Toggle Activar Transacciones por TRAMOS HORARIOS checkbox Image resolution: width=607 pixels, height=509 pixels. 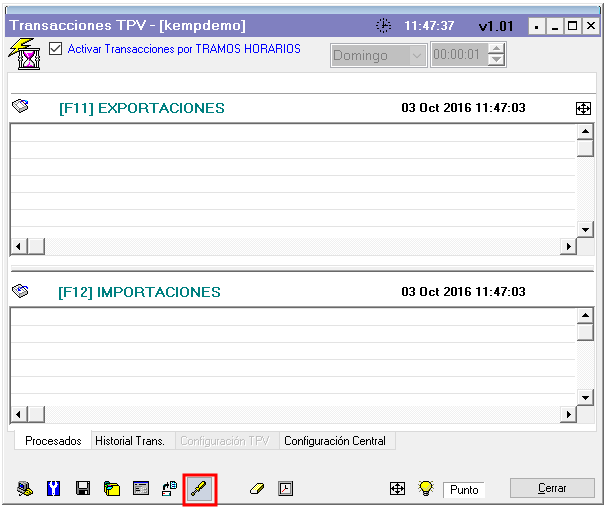tap(55, 48)
